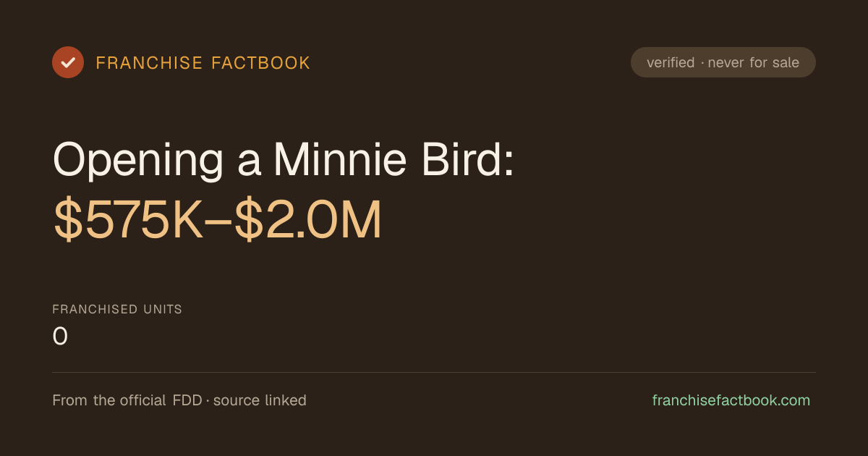Click the verified never for sale badge

point(723,62)
